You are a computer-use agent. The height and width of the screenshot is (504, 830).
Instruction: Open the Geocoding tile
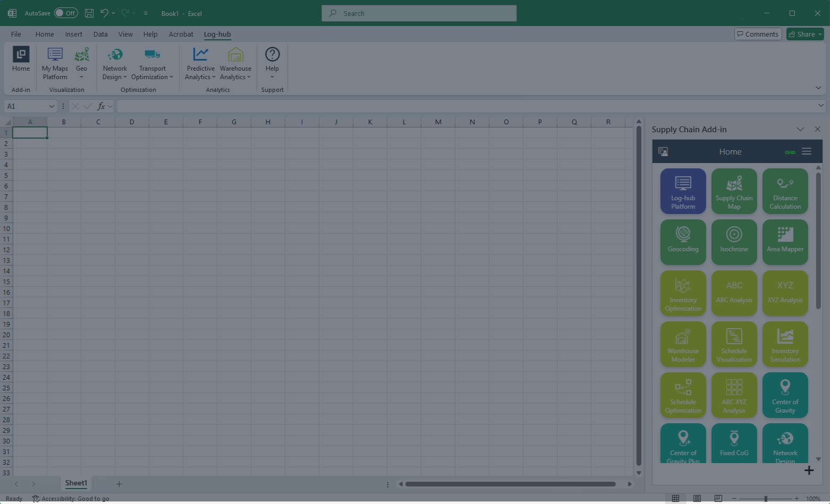click(683, 242)
